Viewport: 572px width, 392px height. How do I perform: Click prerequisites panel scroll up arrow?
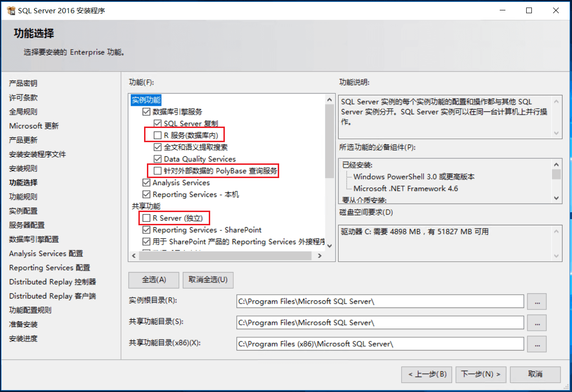point(556,164)
